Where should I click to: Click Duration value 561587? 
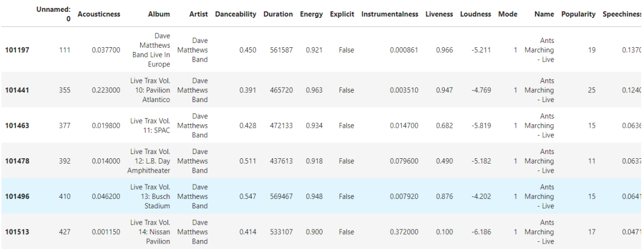(281, 50)
